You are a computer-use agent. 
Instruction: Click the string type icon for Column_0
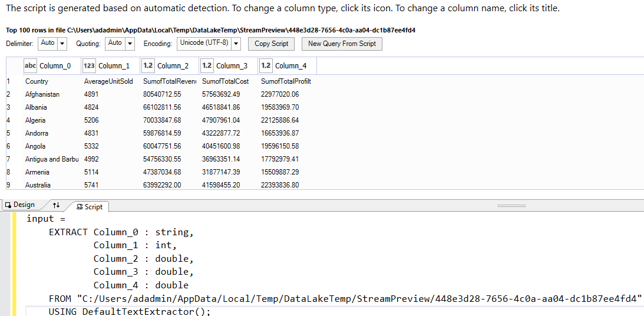pyautogui.click(x=30, y=66)
